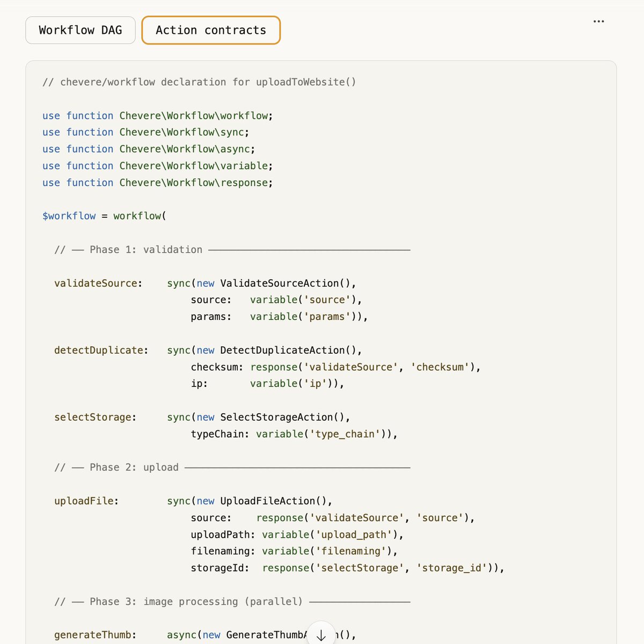Screen dimensions: 644x644
Task: Open the three-dot more options menu
Action: coord(599,21)
